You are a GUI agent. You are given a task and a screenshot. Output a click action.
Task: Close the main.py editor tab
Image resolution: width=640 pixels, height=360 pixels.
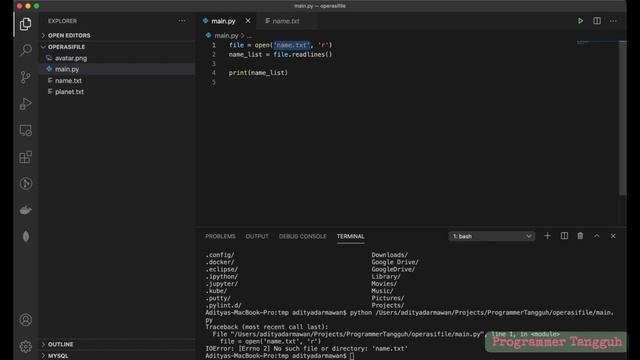(248, 20)
